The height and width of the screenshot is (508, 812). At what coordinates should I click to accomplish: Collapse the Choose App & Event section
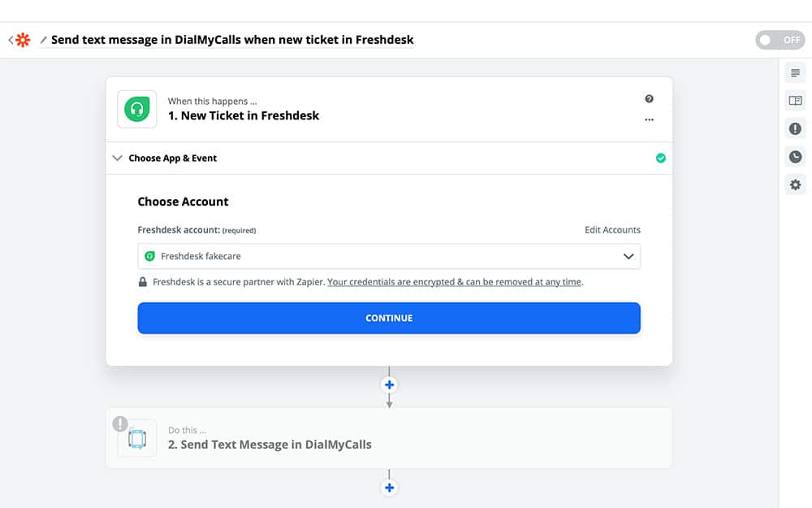pyautogui.click(x=118, y=158)
